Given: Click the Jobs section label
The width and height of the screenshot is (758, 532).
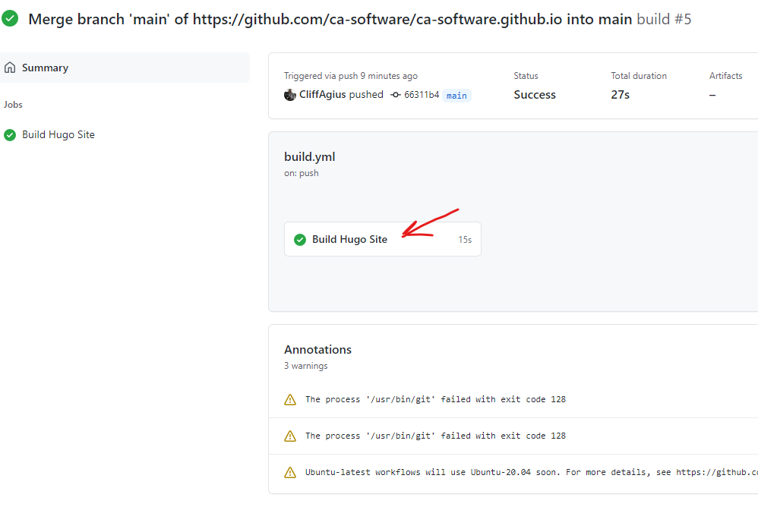Looking at the screenshot, I should click(13, 105).
